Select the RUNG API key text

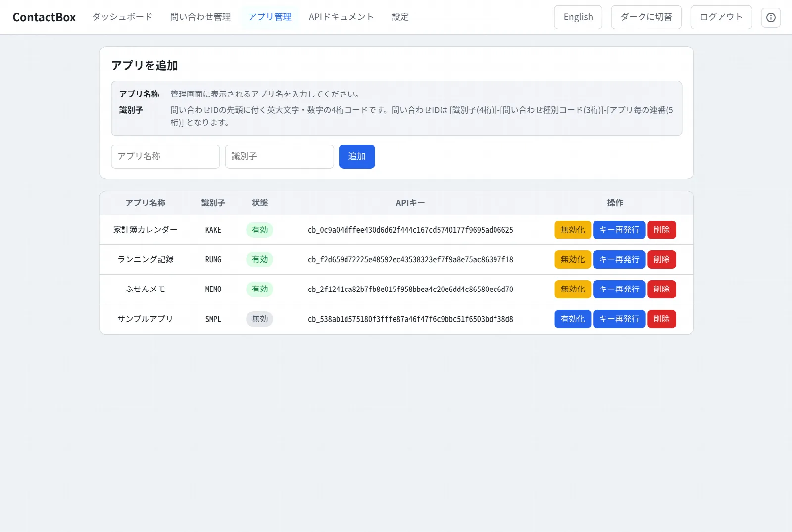pyautogui.click(x=410, y=259)
